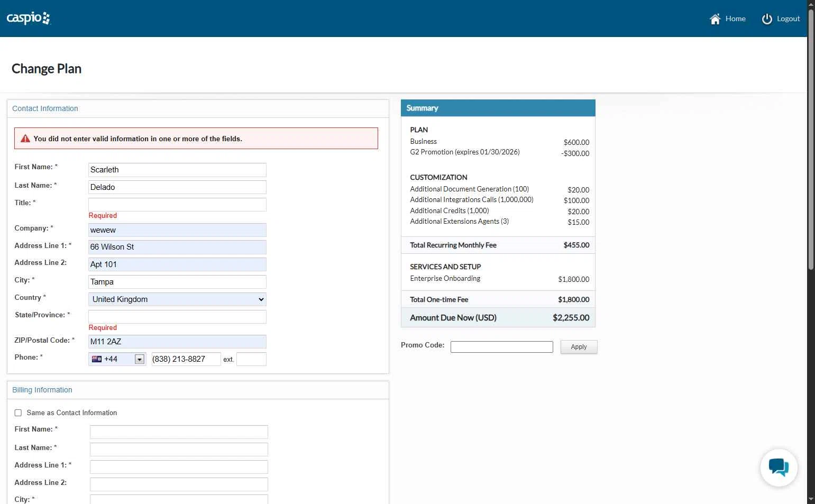This screenshot has height=504, width=815.
Task: Click 'Additional Document Generation (100)' line
Action: (470, 189)
